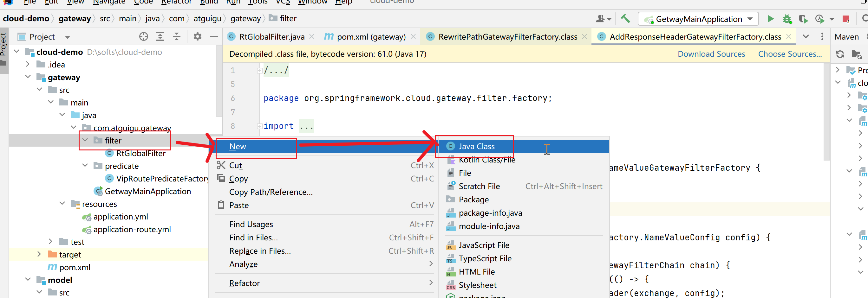Click the Build project hammer icon
Screen dimensions: 868x298
[x=625, y=18]
